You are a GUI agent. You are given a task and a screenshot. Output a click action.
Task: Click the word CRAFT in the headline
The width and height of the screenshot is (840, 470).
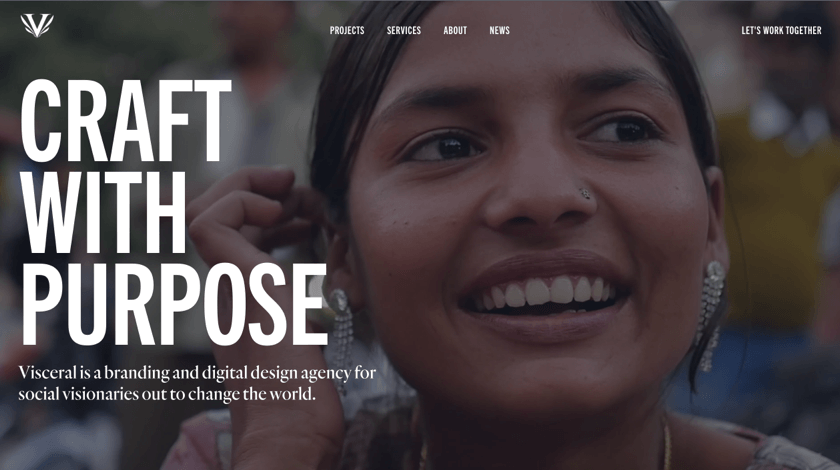pos(126,121)
